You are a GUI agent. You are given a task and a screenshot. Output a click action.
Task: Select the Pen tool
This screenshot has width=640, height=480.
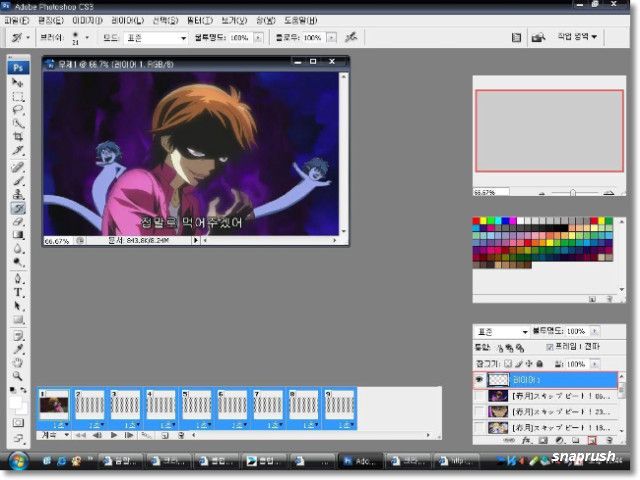pyautogui.click(x=18, y=279)
